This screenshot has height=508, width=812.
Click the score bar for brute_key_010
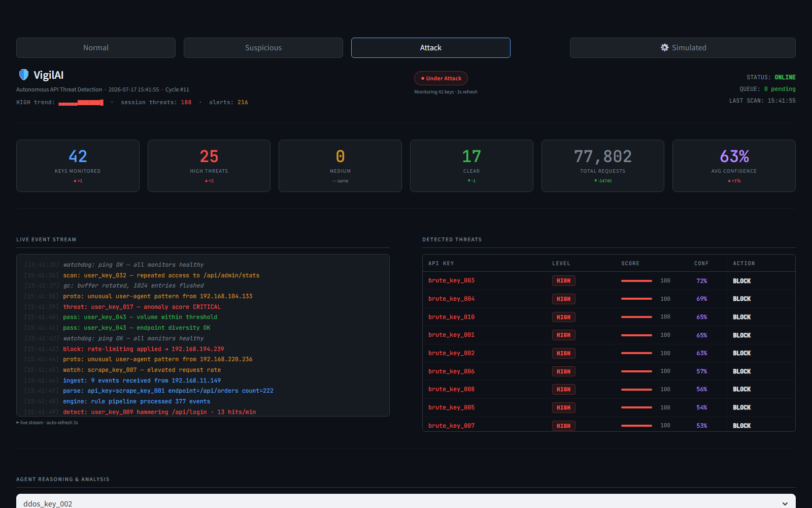pos(636,317)
